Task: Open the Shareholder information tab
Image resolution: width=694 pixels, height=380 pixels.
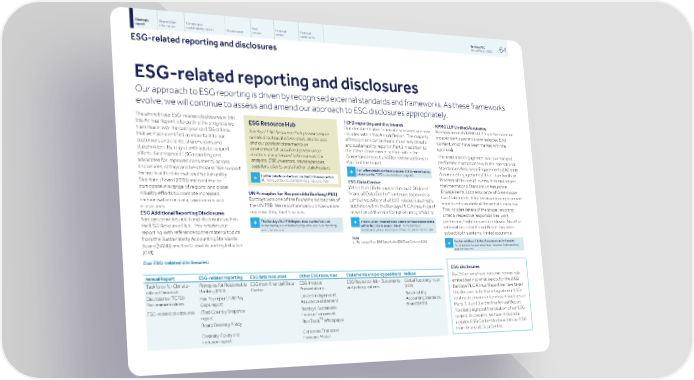Action: (x=167, y=23)
